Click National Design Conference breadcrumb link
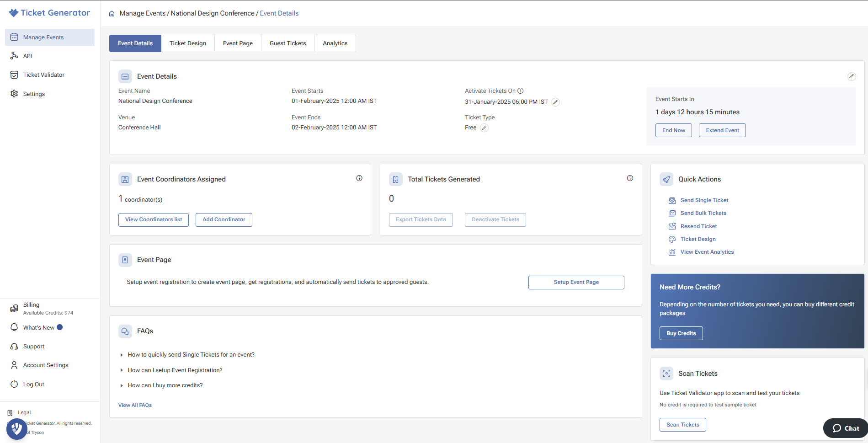 click(213, 13)
